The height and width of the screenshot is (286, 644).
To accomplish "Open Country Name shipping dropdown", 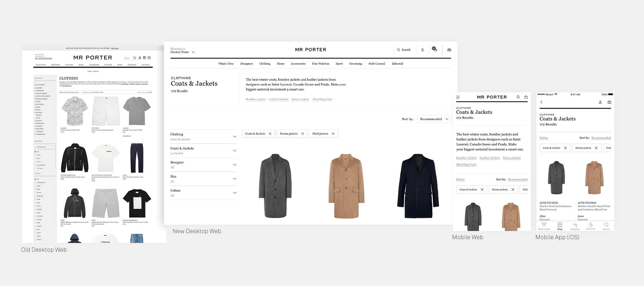I will tap(183, 52).
